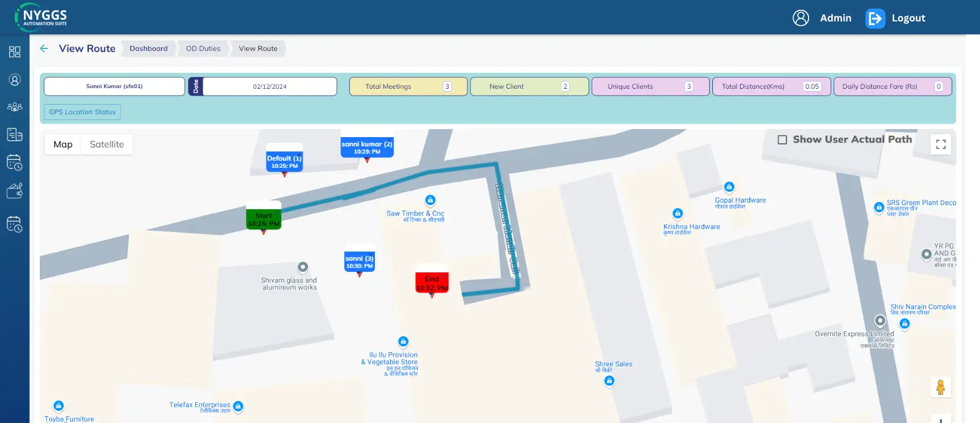980x423 pixels.
Task: Enable Show User Actual Path checkbox
Action: point(782,140)
